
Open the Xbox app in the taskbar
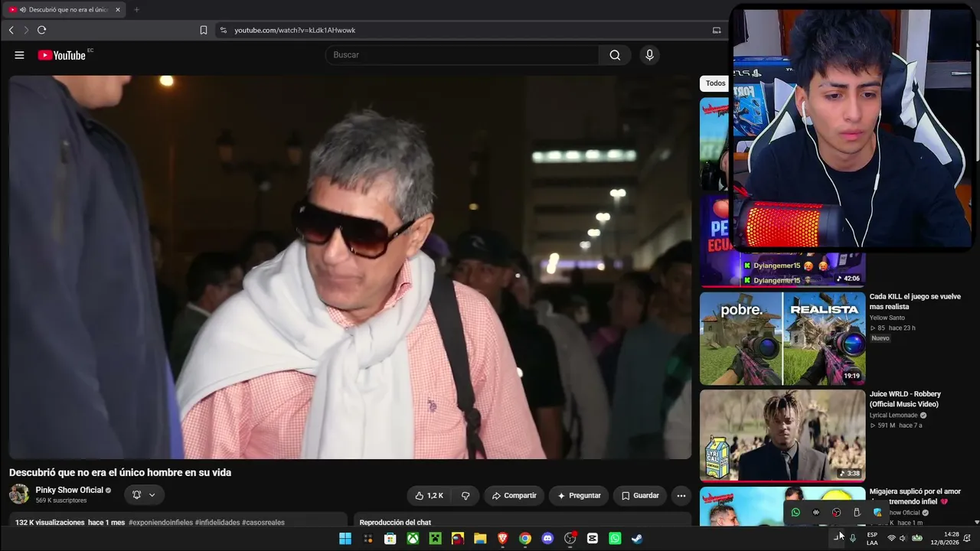click(413, 539)
